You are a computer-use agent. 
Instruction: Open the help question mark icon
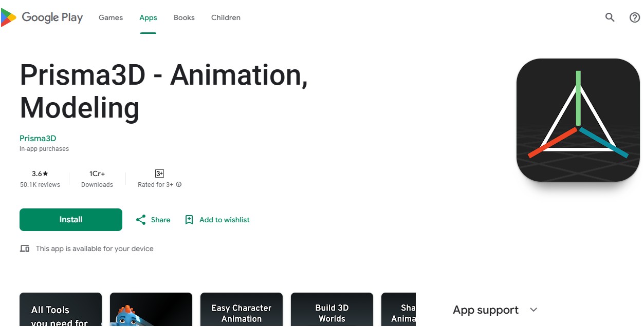635,17
